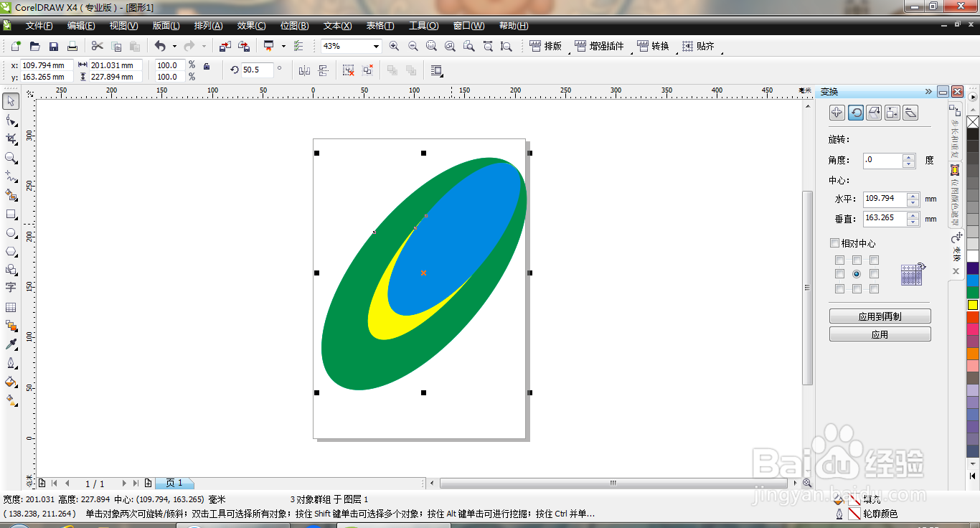The height and width of the screenshot is (528, 980).
Task: Expand the 贴齐 snap dropdown
Action: [720, 52]
